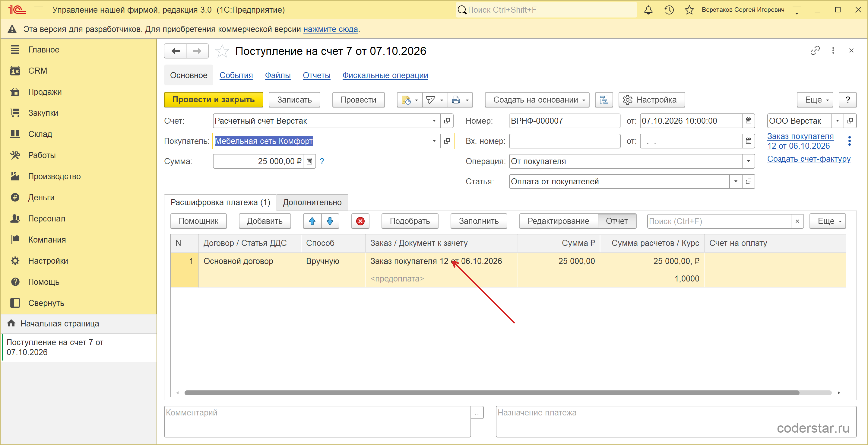The image size is (868, 445).
Task: Open the main hamburger menu in title bar
Action: tap(39, 10)
